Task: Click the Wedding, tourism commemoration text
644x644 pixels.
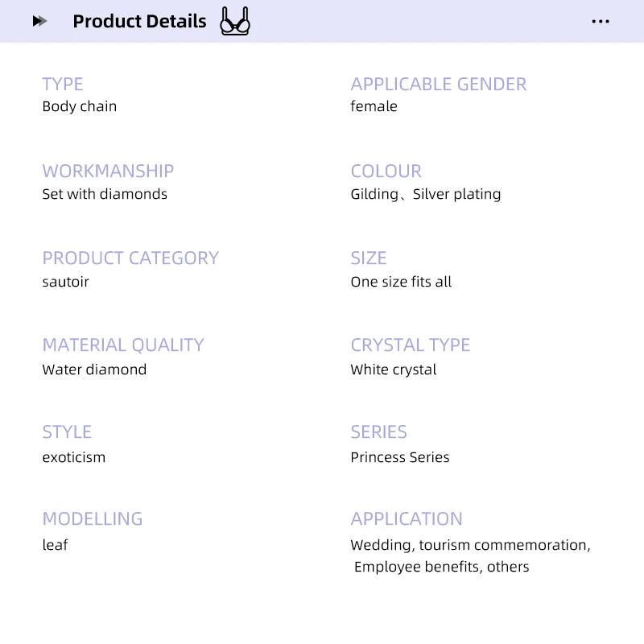Action: point(470,545)
